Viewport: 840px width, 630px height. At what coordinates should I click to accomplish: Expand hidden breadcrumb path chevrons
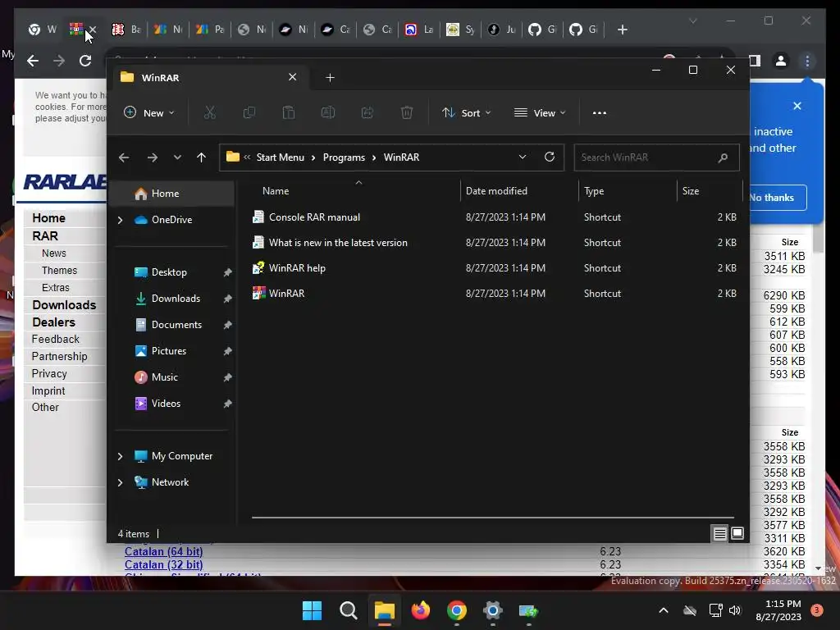247,157
